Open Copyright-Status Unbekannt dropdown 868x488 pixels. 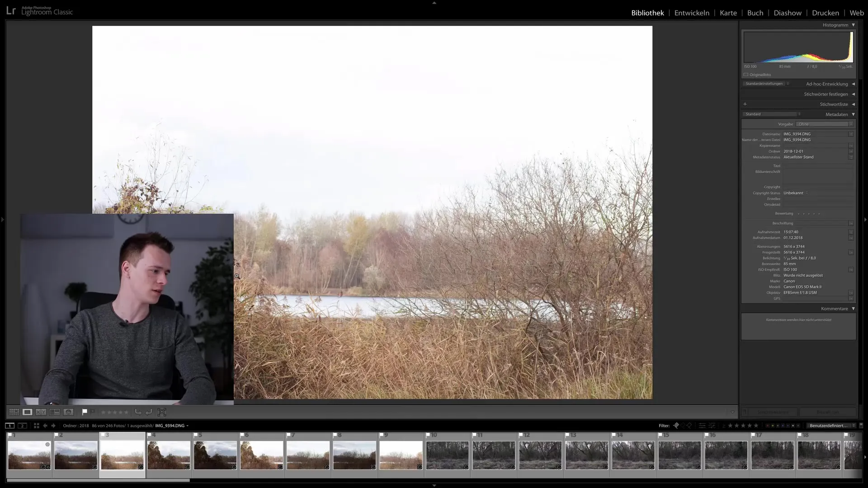click(796, 193)
